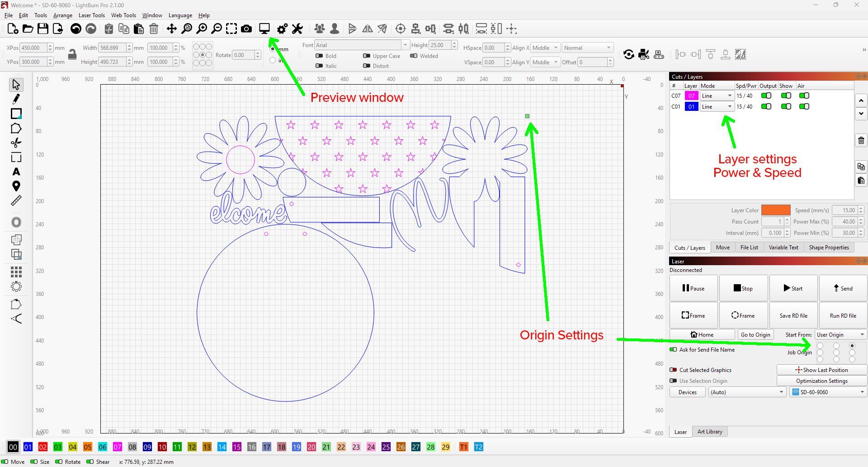Choose the Select arrow tool
868x467 pixels.
[x=16, y=85]
